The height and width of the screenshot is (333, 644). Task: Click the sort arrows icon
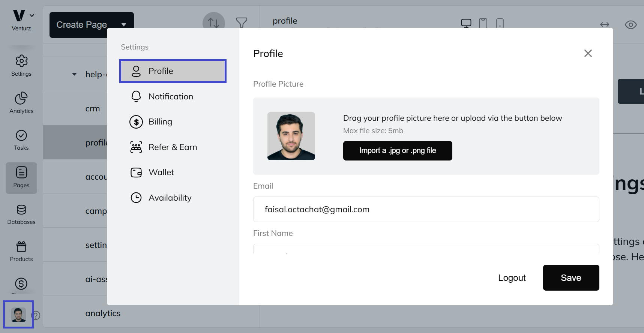pos(214,22)
